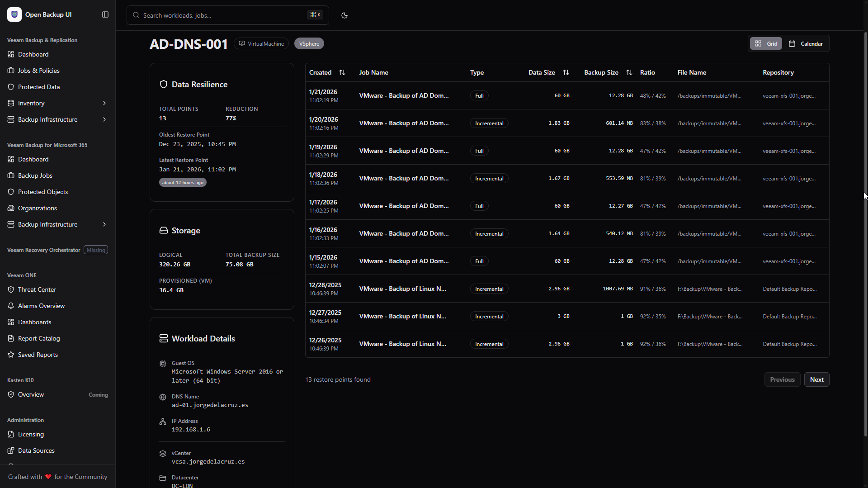The image size is (868, 488).
Task: Open Threat Center from the sidebar
Action: 37,289
